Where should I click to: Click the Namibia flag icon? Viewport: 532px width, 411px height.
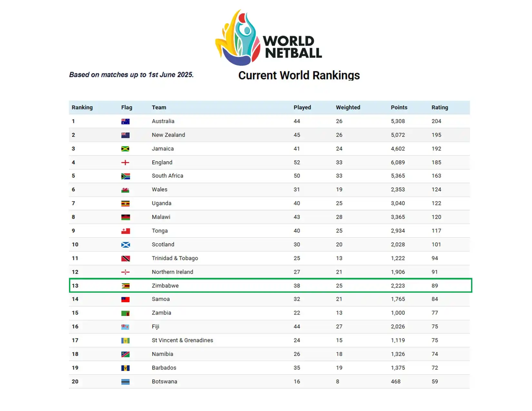tap(125, 355)
